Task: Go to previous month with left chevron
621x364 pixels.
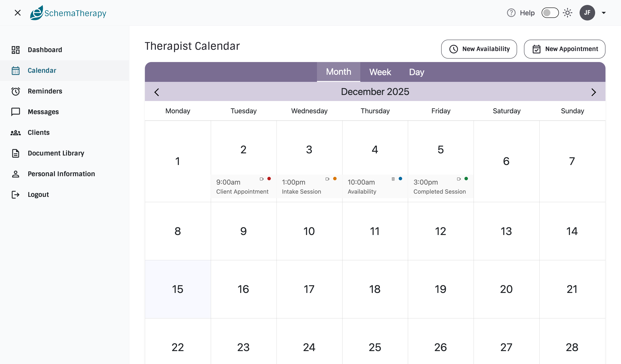Action: coord(157,92)
